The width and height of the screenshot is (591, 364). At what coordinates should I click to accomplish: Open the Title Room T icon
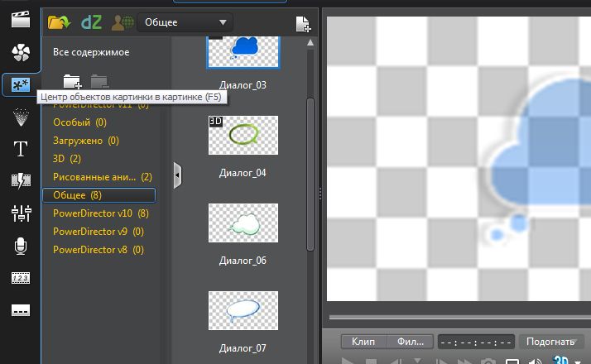coord(20,150)
